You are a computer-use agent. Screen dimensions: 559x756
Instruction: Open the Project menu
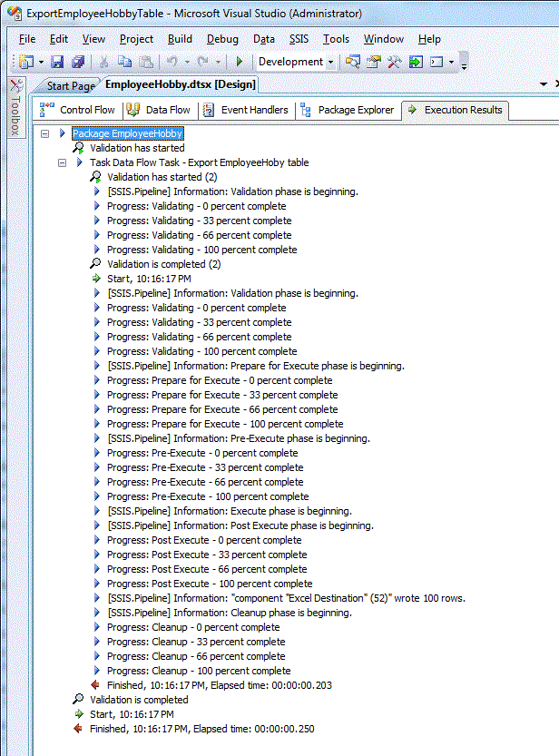(x=136, y=39)
